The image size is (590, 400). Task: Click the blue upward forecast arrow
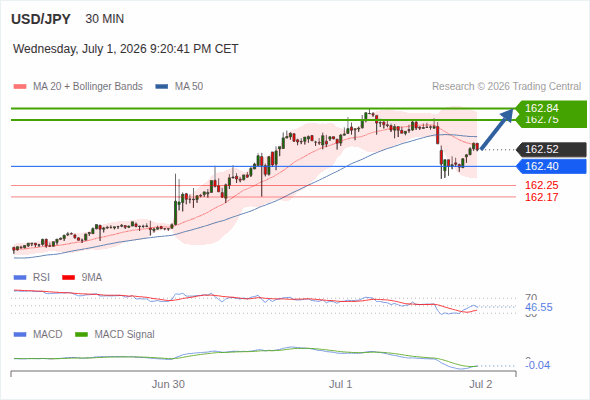(x=497, y=129)
